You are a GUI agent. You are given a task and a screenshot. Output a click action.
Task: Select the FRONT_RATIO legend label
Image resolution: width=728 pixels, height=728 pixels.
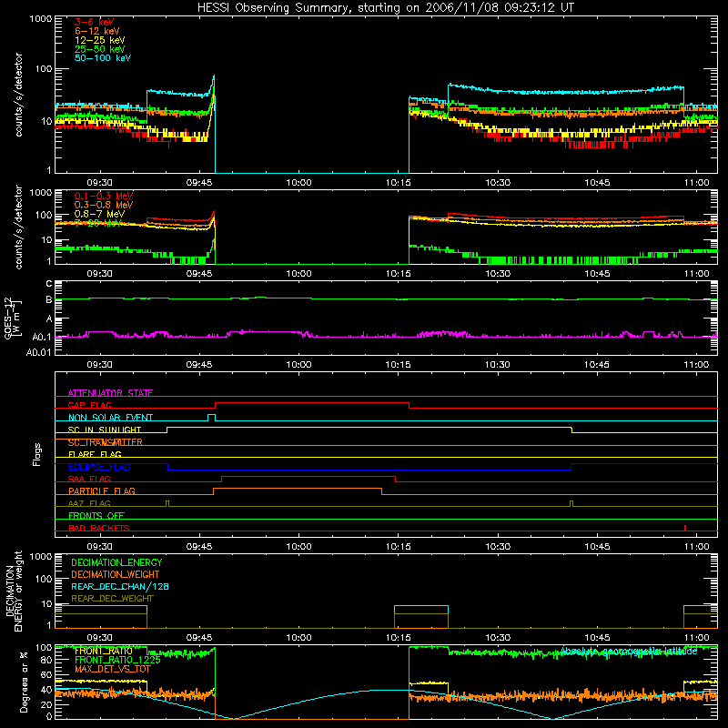coord(103,651)
